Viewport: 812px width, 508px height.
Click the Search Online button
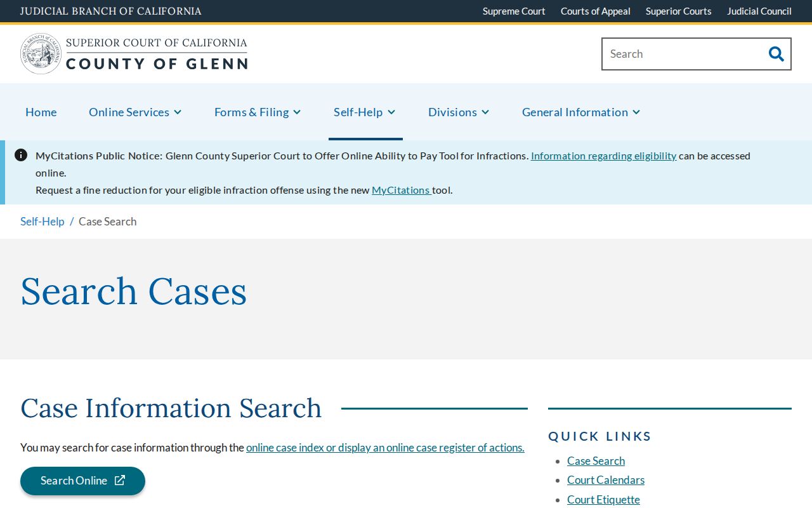tap(82, 481)
